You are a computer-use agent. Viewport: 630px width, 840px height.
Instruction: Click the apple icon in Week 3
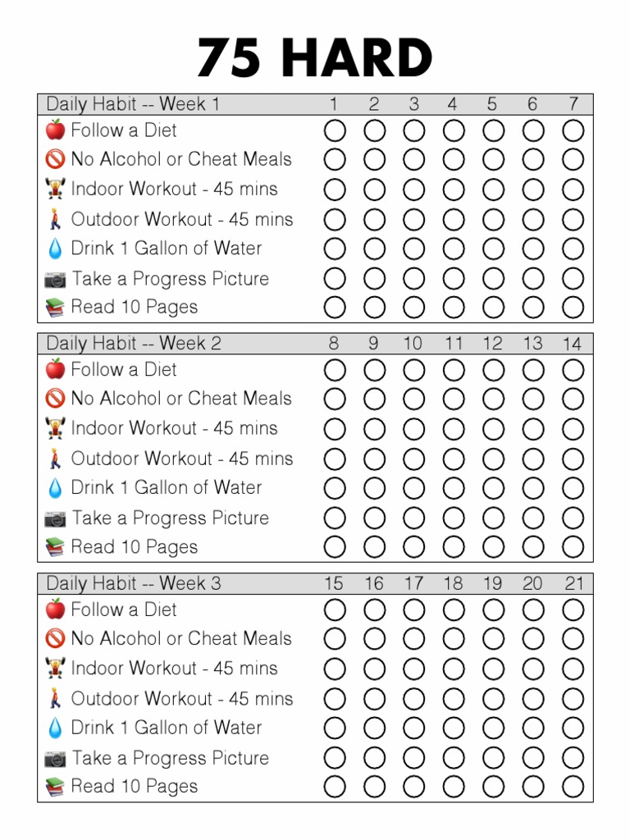[55, 609]
